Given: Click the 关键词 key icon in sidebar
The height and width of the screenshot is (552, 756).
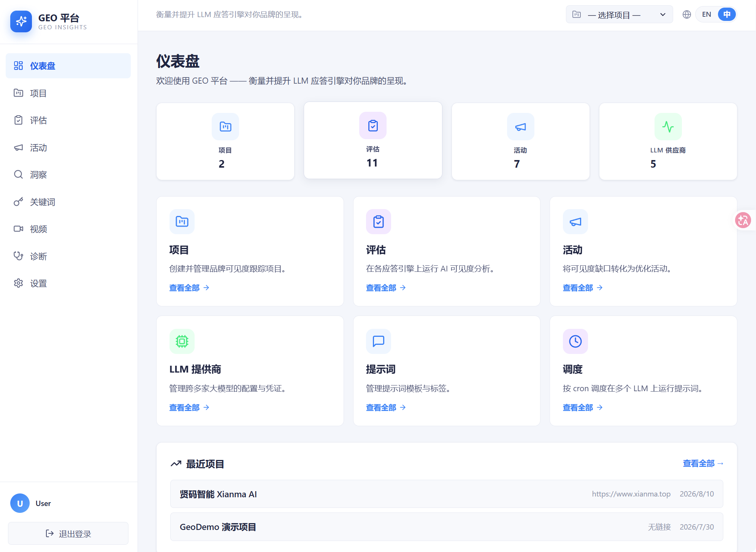Looking at the screenshot, I should click(x=18, y=202).
